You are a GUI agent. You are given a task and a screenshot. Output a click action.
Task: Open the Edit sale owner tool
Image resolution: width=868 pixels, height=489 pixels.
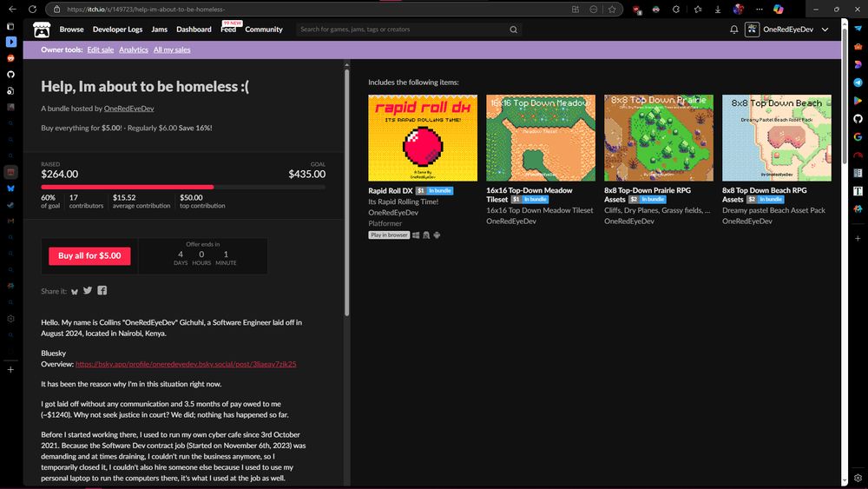tap(100, 50)
